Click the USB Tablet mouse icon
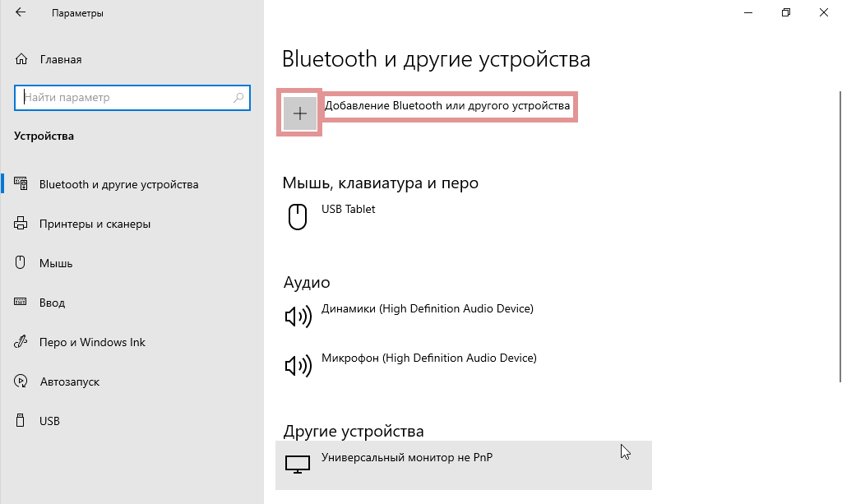This screenshot has height=504, width=842. pos(297,216)
